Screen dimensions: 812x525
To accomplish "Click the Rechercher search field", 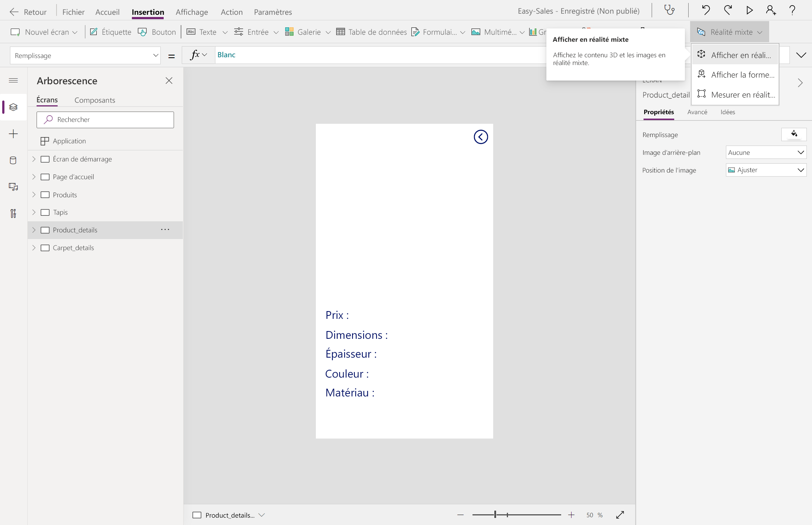I will 105,120.
